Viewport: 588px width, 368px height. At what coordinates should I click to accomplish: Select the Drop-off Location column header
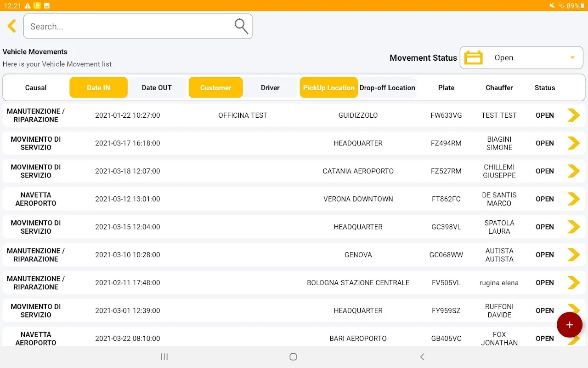(387, 87)
